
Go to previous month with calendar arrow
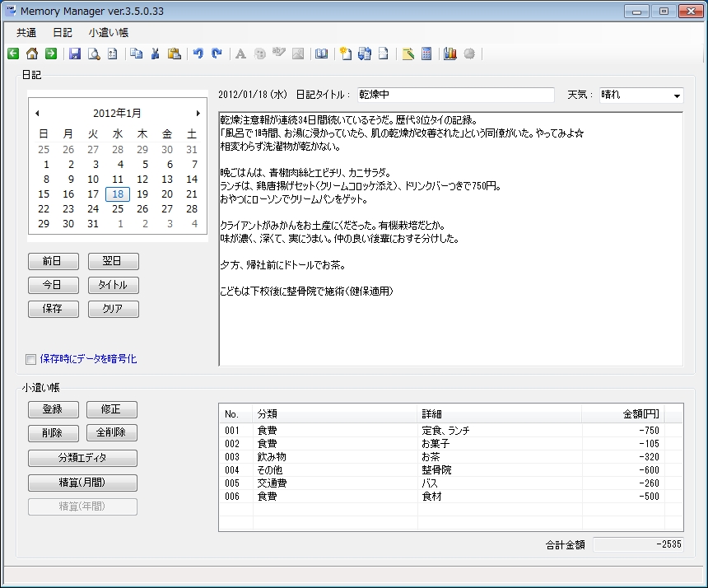36,114
